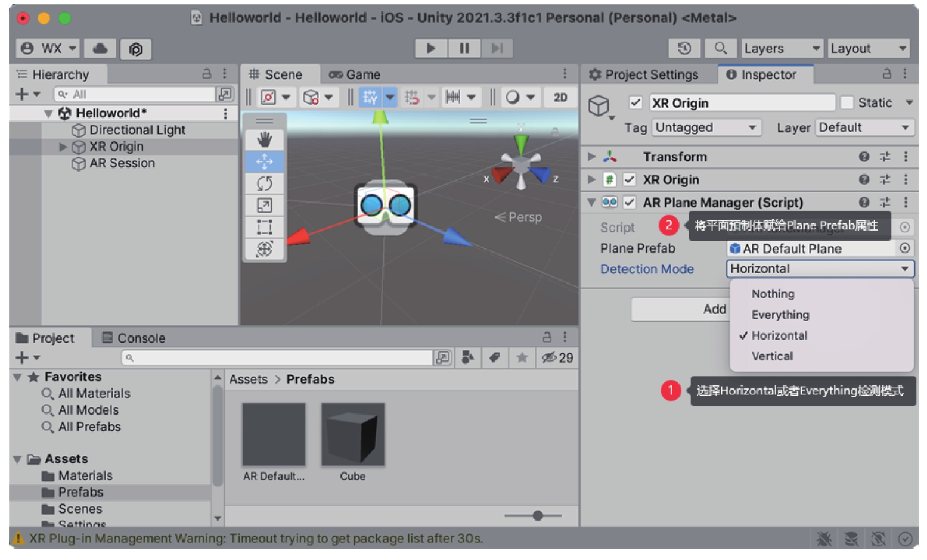The image size is (927, 560).
Task: Expand the Transform component
Action: 591,157
